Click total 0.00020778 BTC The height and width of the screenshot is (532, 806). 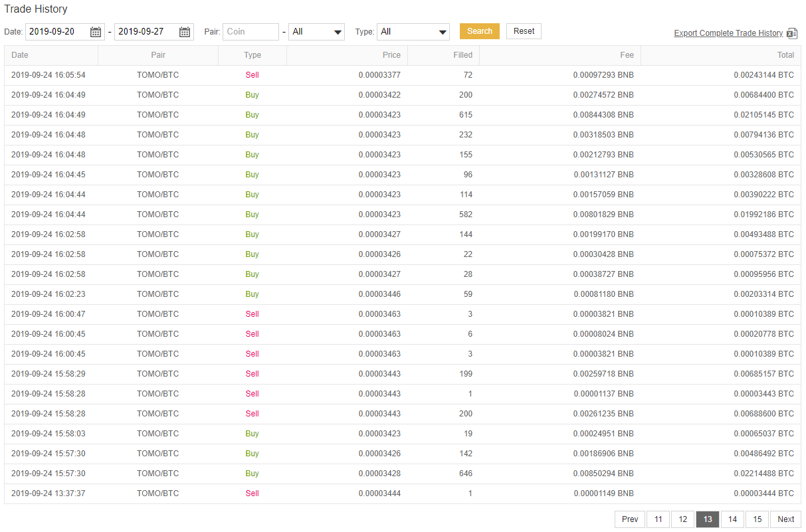[764, 334]
